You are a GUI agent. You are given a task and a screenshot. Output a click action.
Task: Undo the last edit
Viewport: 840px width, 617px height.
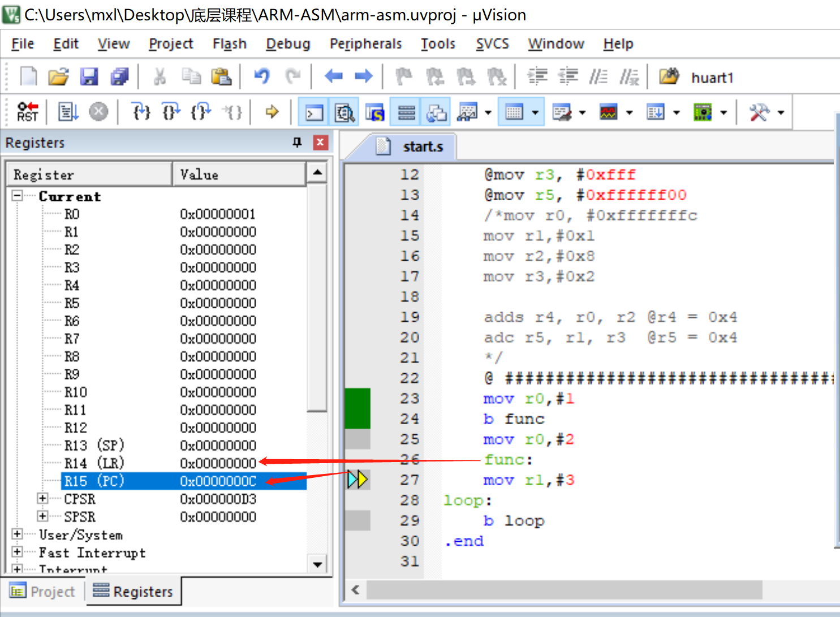pyautogui.click(x=262, y=76)
